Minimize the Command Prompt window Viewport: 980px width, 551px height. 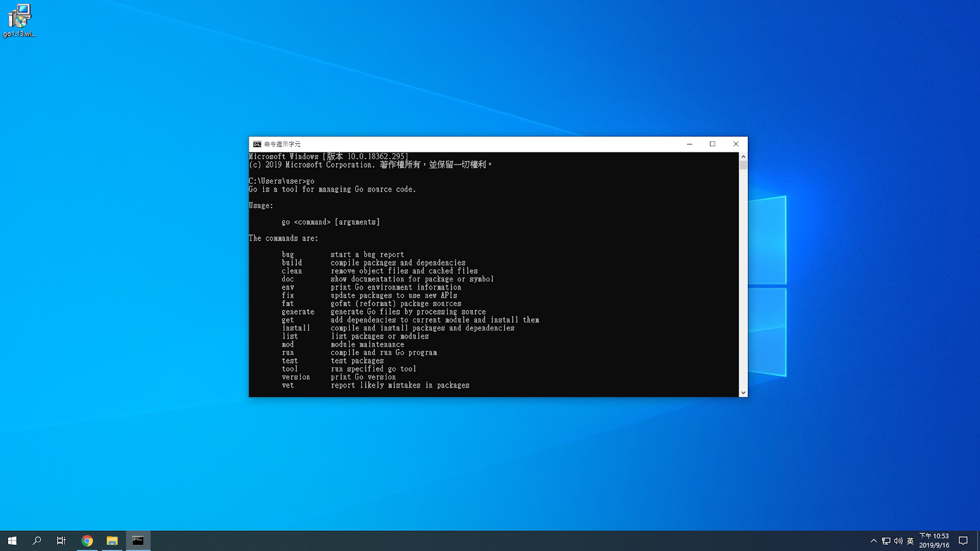pyautogui.click(x=690, y=144)
